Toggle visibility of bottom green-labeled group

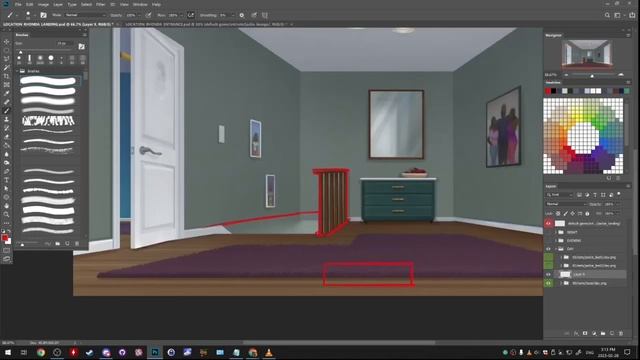tap(548, 283)
